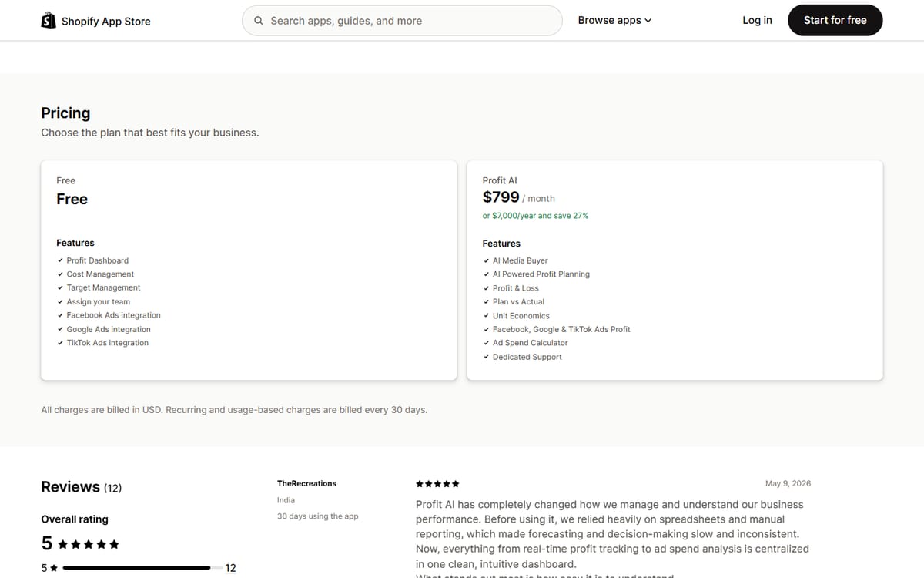Click the Shopify bag logo icon
924x578 pixels.
[49, 21]
